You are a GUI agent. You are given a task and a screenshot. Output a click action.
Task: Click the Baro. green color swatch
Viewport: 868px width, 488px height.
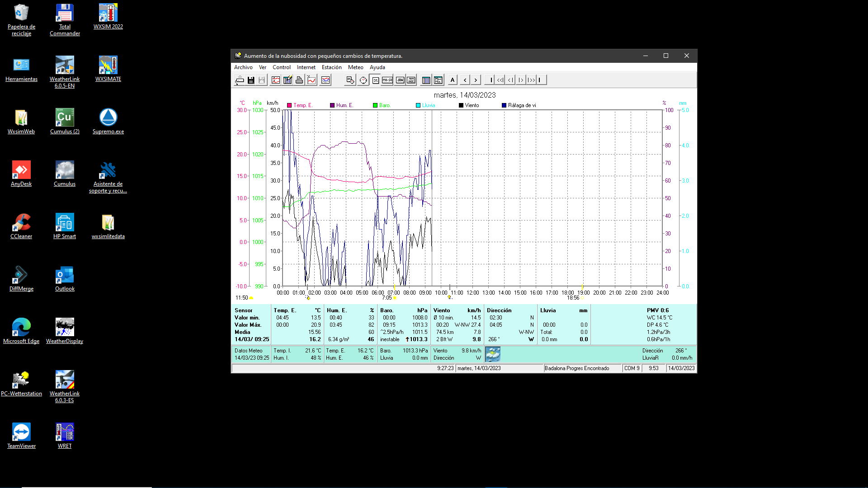tap(375, 105)
